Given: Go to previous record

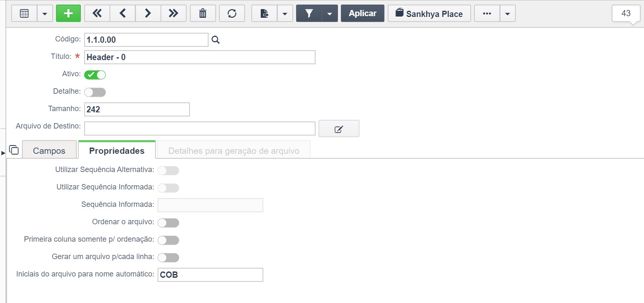Looking at the screenshot, I should click(x=123, y=13).
